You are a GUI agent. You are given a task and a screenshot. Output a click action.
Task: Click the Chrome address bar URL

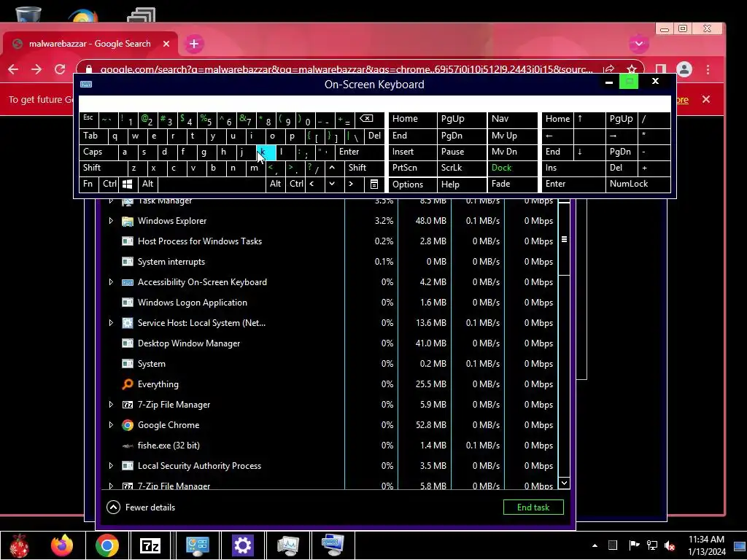coord(347,69)
